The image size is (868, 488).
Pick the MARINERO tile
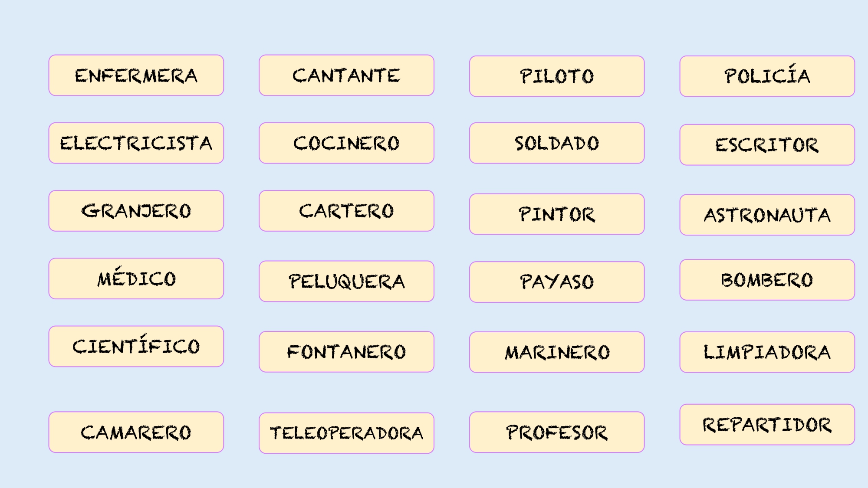(557, 352)
